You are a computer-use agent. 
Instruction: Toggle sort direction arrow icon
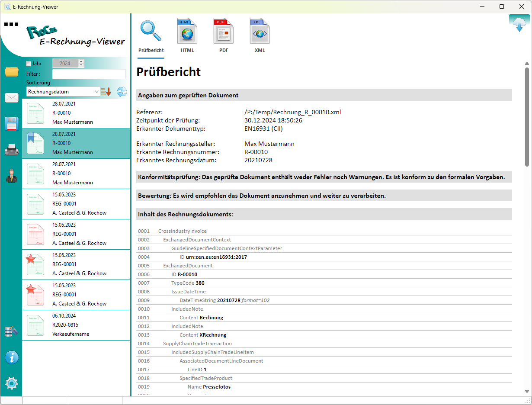[x=106, y=92]
